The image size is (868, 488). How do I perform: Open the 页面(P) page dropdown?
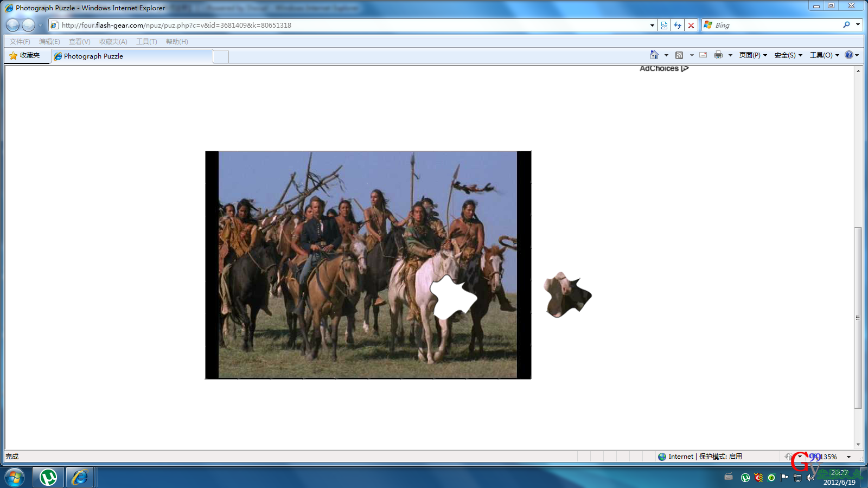752,55
